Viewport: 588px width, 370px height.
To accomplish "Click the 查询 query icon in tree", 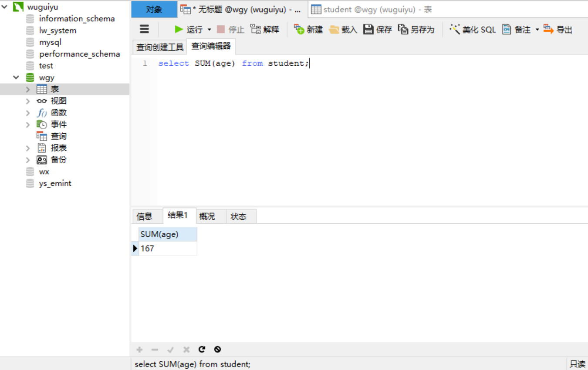I will [42, 136].
